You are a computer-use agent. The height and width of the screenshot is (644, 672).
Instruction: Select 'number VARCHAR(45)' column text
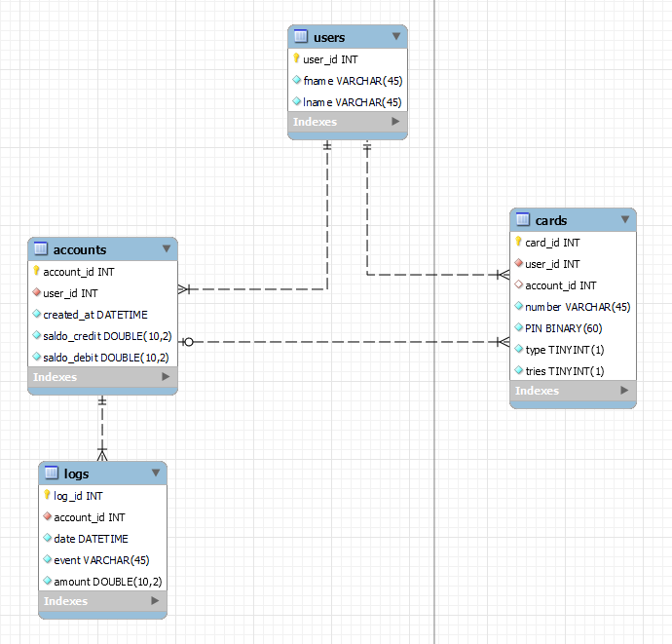(578, 307)
